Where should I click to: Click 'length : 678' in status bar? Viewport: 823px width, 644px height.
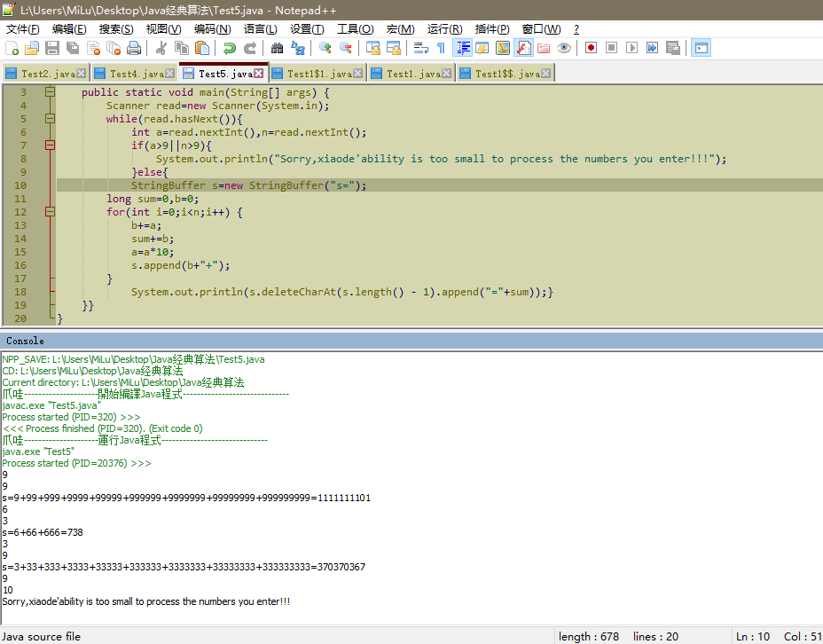tap(588, 637)
